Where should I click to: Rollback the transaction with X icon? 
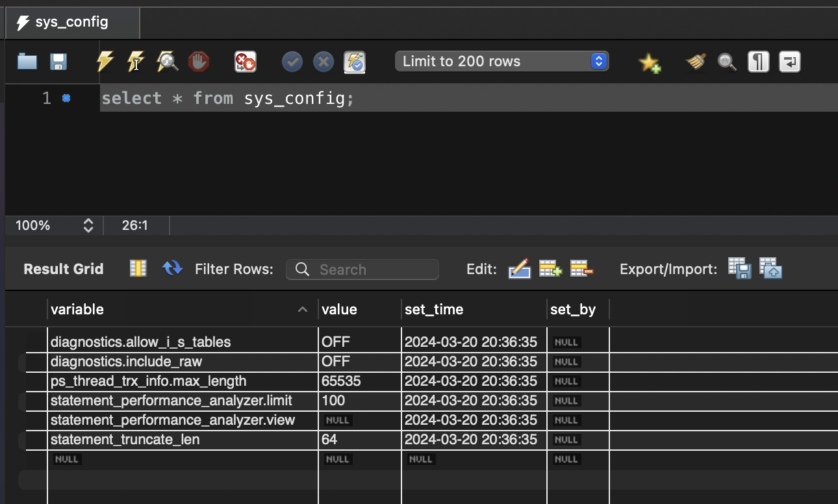pos(323,62)
